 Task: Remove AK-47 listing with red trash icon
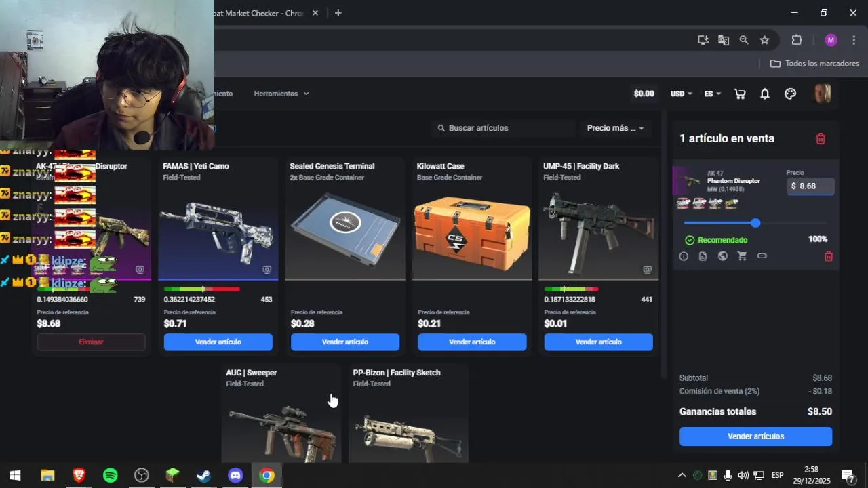tap(828, 256)
